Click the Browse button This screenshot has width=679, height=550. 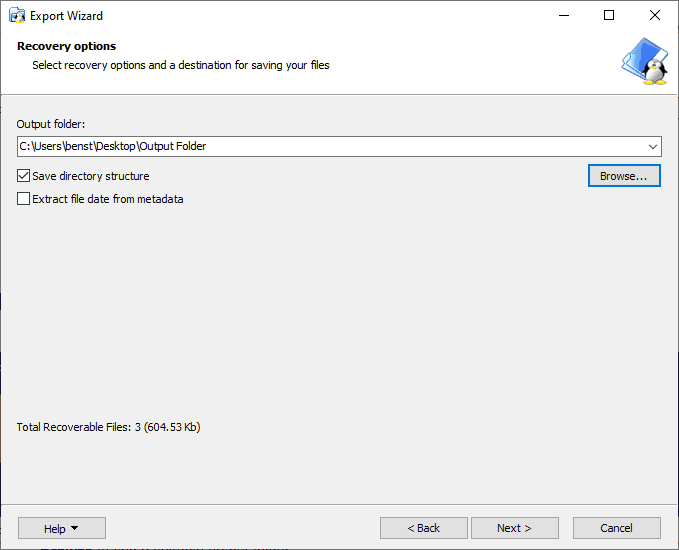[x=624, y=176]
